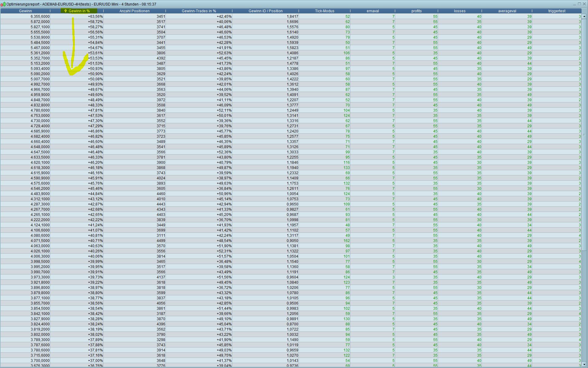Click the Gewinn in % value +47,81%
Screen dimensions: 588x368
pyautogui.click(x=95, y=110)
